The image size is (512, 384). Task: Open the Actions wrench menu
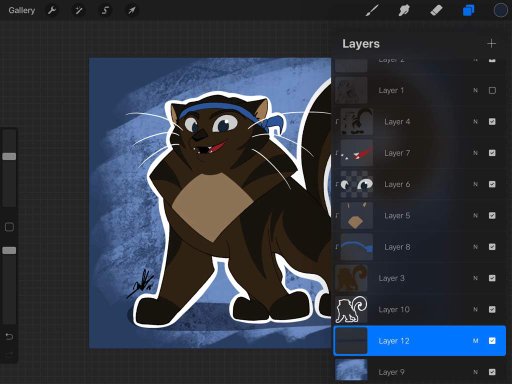click(x=52, y=10)
